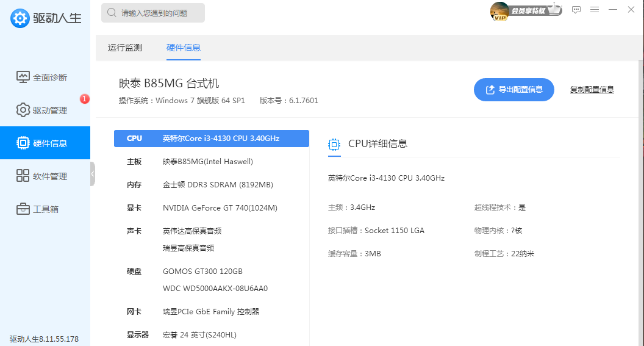Click the magnifier search icon
Screen dimensions: 644x346
coord(112,13)
